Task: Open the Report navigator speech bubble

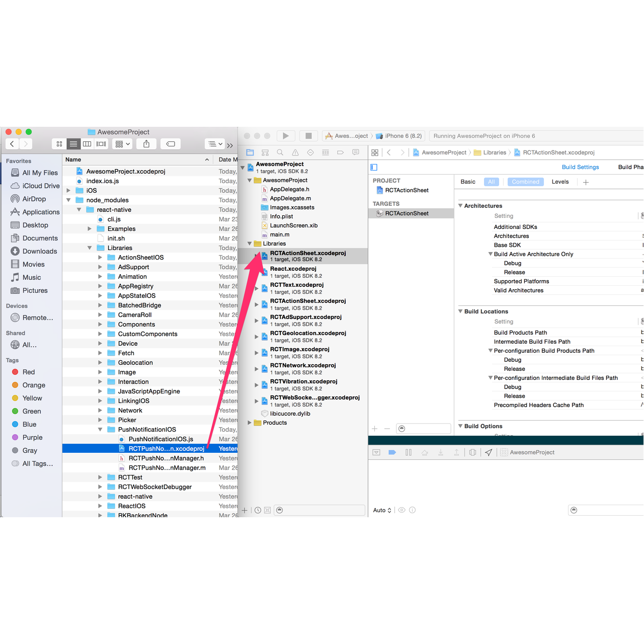Action: [x=356, y=152]
